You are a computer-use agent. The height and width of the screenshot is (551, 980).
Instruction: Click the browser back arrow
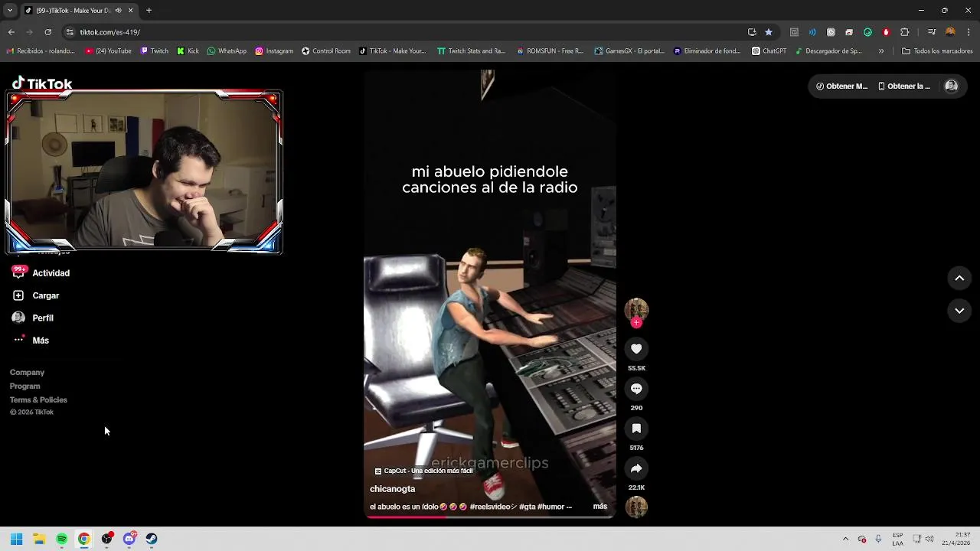tap(11, 32)
